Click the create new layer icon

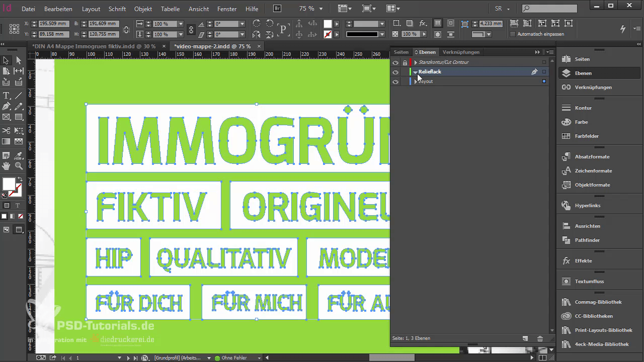pos(525,339)
